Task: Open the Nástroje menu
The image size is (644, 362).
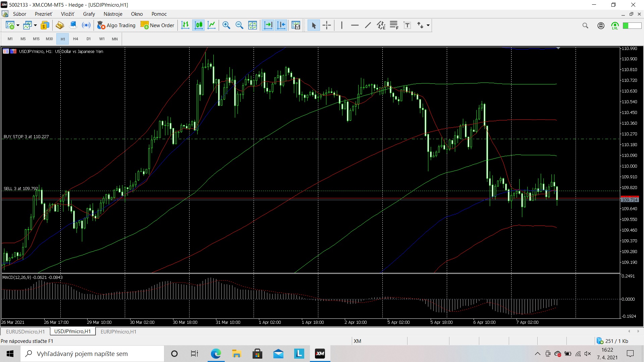Action: point(113,14)
